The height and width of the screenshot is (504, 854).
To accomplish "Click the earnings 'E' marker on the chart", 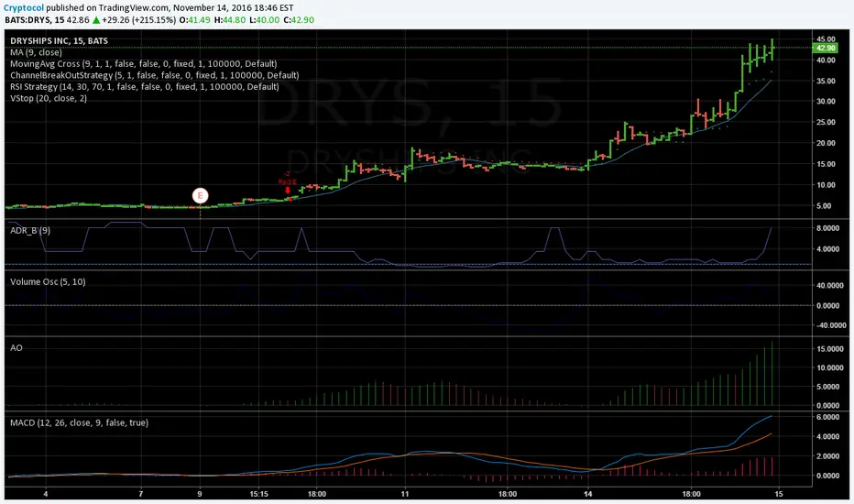I will pos(200,195).
